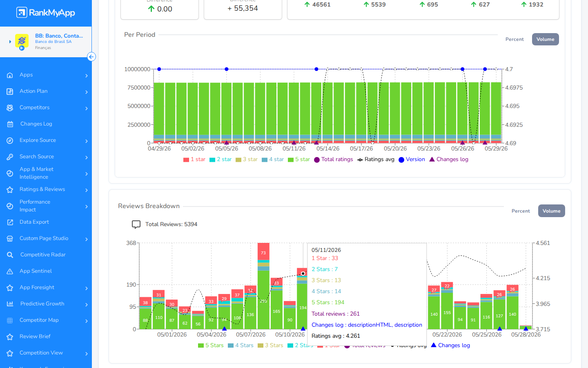Expand the Action Plan chevron

coord(87,92)
